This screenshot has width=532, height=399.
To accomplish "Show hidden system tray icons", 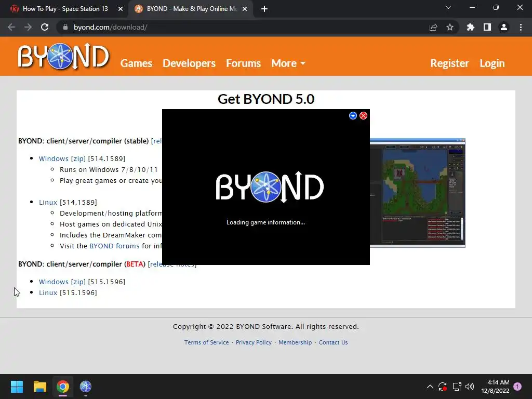I will (430, 387).
